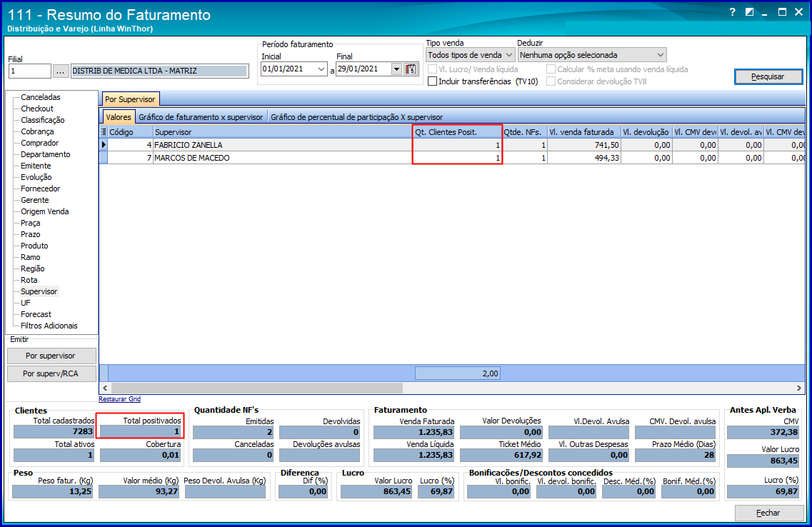Select Região in the tree

[x=33, y=268]
